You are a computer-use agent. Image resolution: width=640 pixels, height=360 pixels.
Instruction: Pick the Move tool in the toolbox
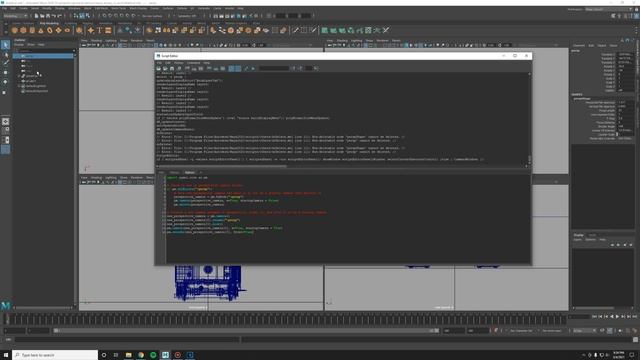click(x=5, y=73)
